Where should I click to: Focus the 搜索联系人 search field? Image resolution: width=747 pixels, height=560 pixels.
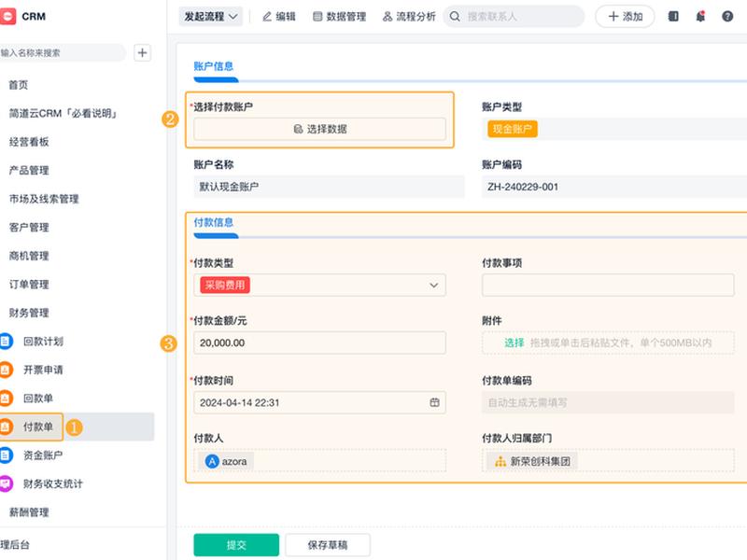514,17
